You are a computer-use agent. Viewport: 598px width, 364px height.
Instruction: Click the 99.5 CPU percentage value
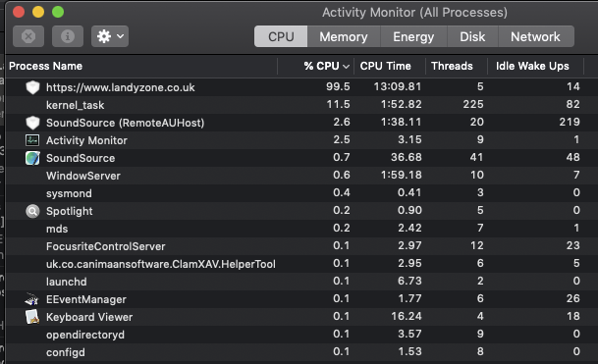point(338,86)
